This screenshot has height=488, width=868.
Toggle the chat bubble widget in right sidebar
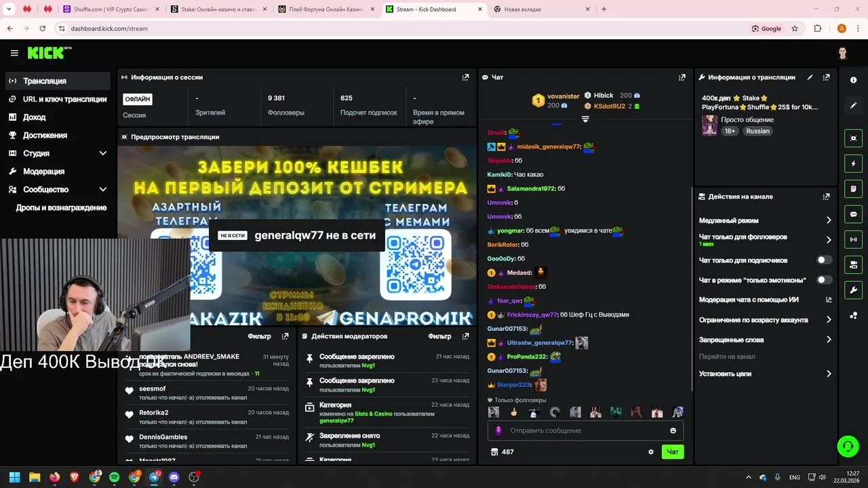tap(854, 214)
